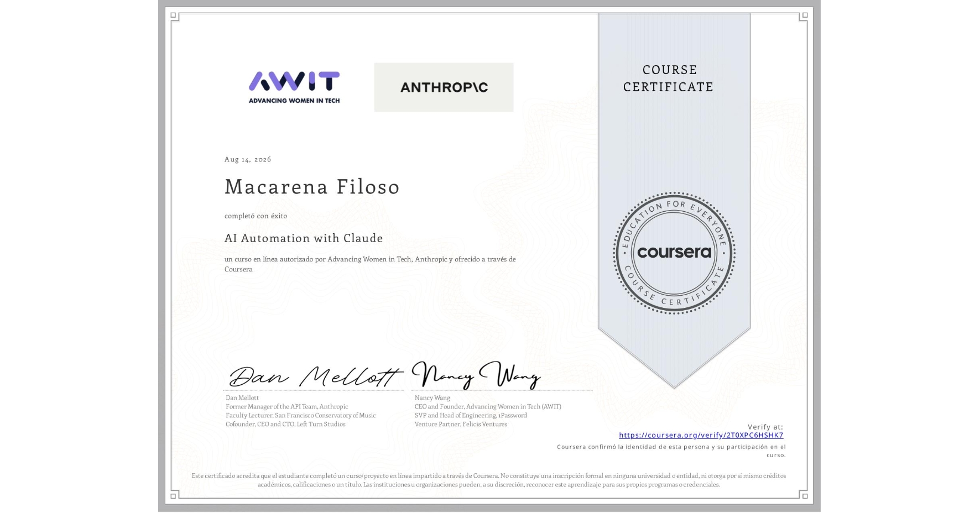Open the Coursera verification link
980x513 pixels.
tap(701, 435)
